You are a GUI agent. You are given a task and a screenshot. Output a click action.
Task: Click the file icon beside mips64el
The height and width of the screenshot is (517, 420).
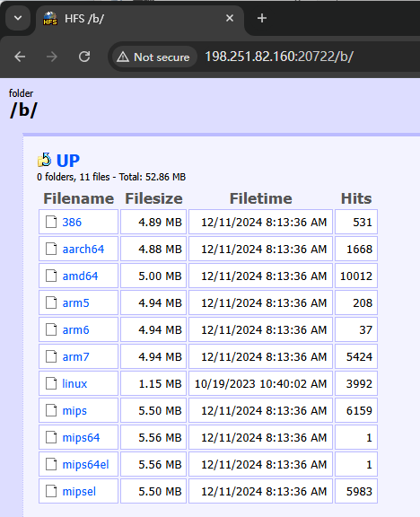point(51,464)
